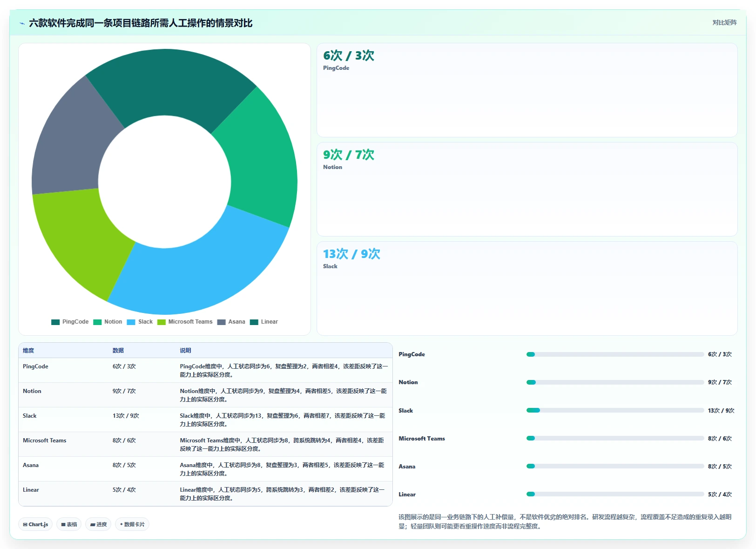Click the page title 六款软件完成同一条项目链路
This screenshot has height=549, width=756.
141,23
